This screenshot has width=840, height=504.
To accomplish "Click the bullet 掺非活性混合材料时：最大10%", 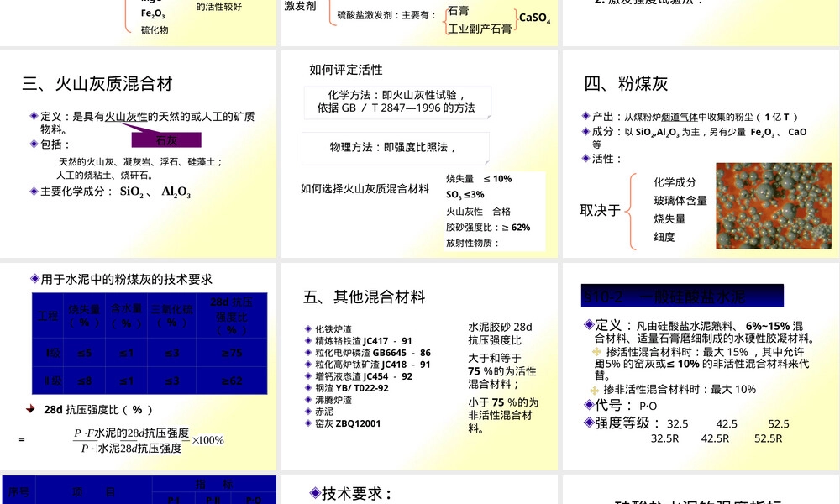I will (x=674, y=390).
